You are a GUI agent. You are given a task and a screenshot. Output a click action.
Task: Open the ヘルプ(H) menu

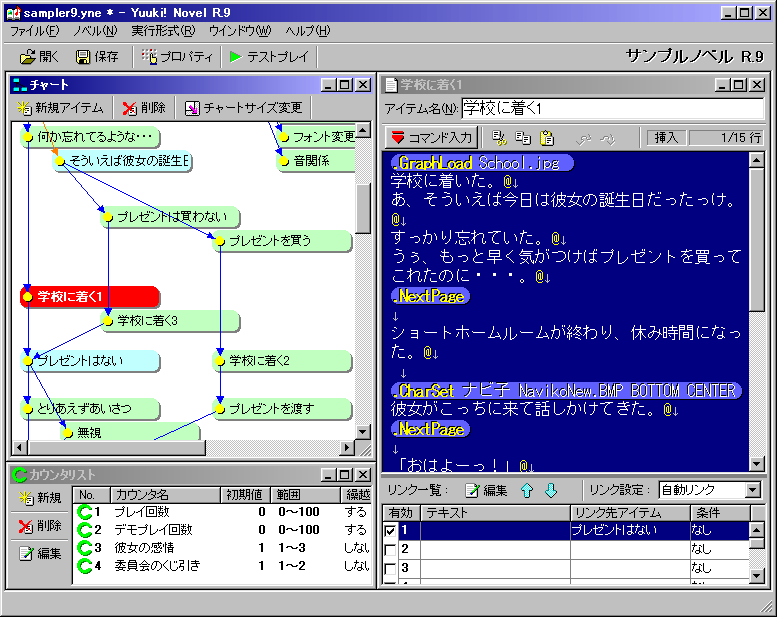click(308, 31)
